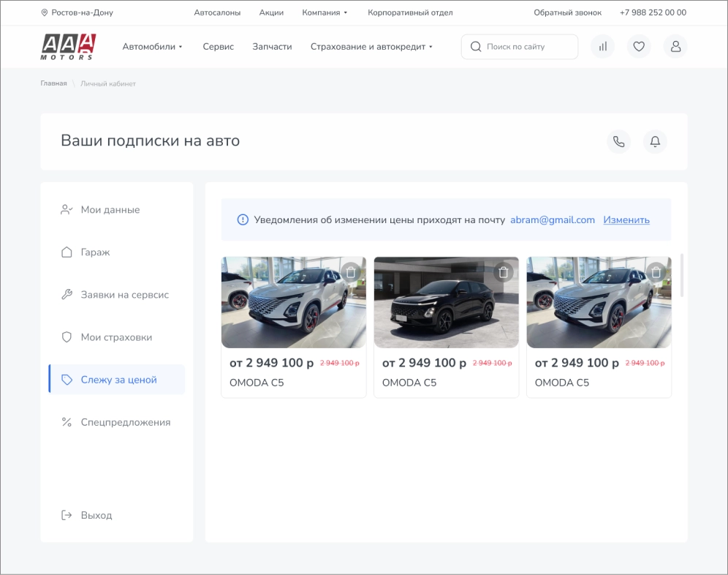Select Мои страховки in sidebar
This screenshot has height=575, width=728.
[116, 337]
